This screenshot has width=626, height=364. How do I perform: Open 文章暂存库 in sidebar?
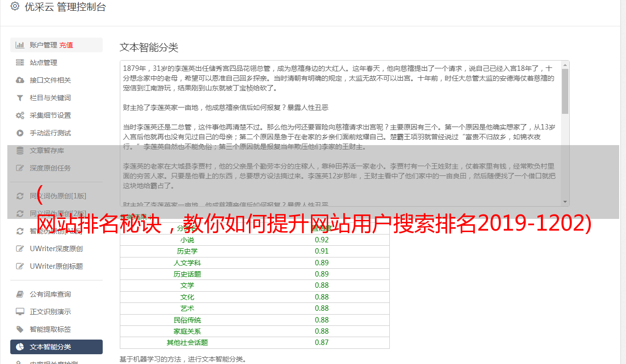[56, 150]
